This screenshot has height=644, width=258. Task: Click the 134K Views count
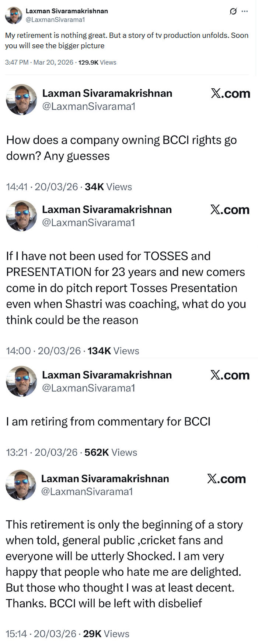(114, 351)
